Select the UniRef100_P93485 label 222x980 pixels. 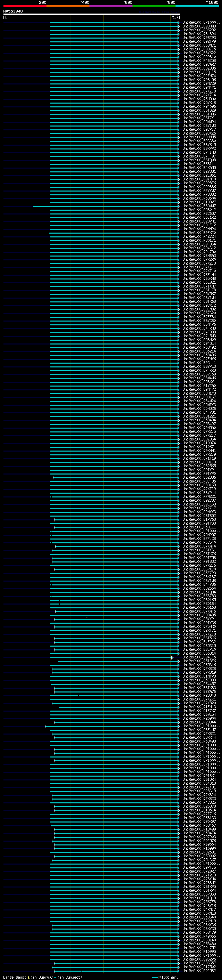[x=199, y=615]
